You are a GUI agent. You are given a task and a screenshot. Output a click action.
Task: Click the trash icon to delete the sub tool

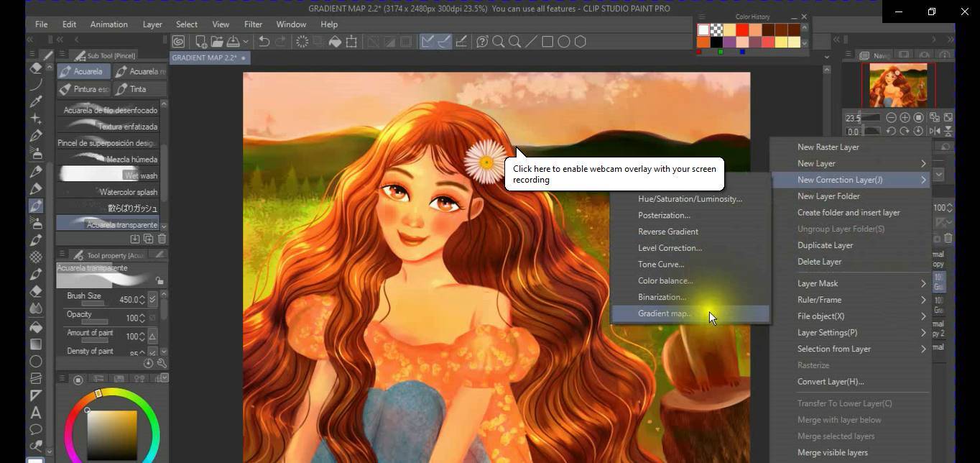pyautogui.click(x=162, y=238)
